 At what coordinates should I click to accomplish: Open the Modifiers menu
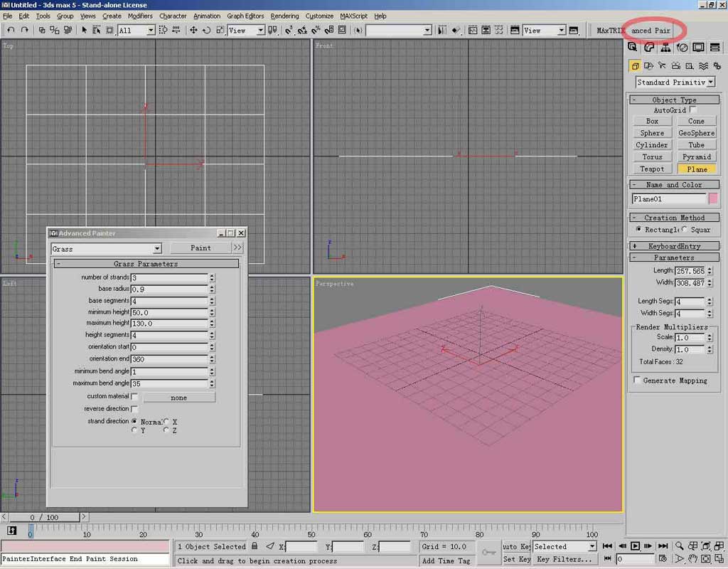click(140, 16)
